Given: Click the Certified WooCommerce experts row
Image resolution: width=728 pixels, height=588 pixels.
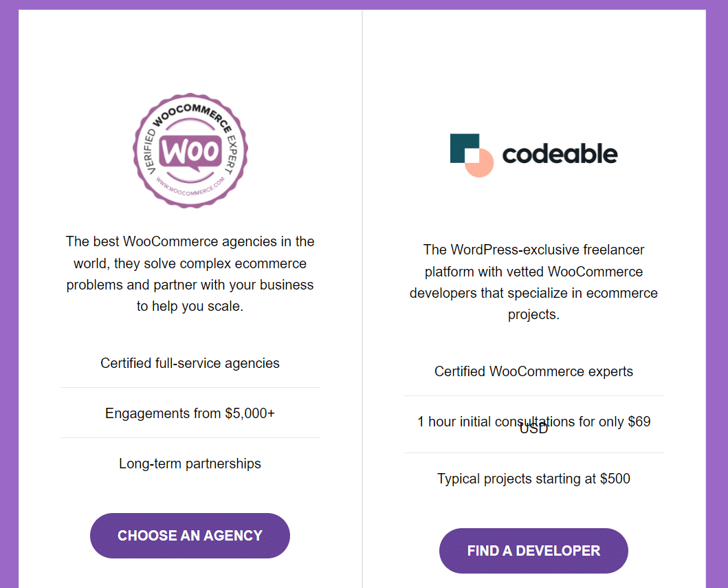Looking at the screenshot, I should point(533,371).
